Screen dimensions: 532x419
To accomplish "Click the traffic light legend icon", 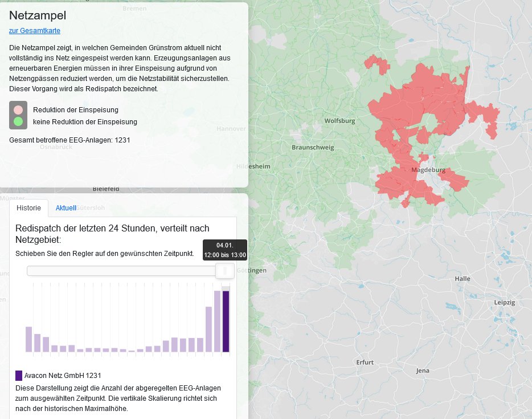I will [18, 116].
